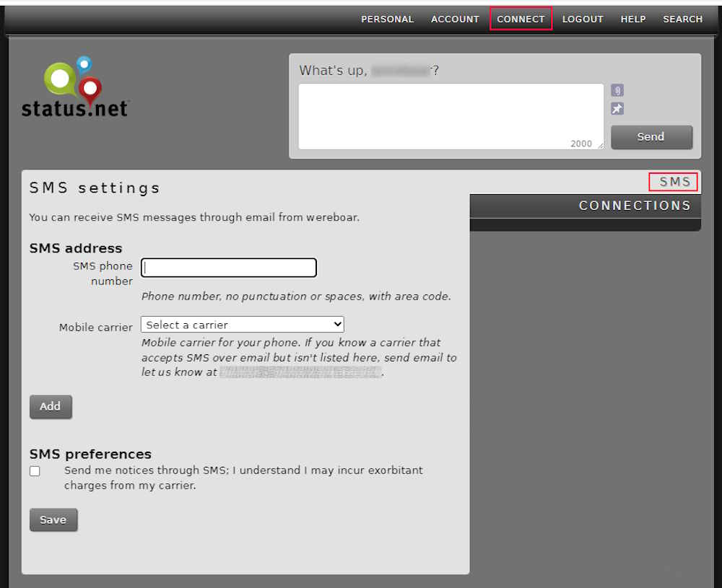Click the pin location icon
This screenshot has width=722, height=588.
point(617,109)
